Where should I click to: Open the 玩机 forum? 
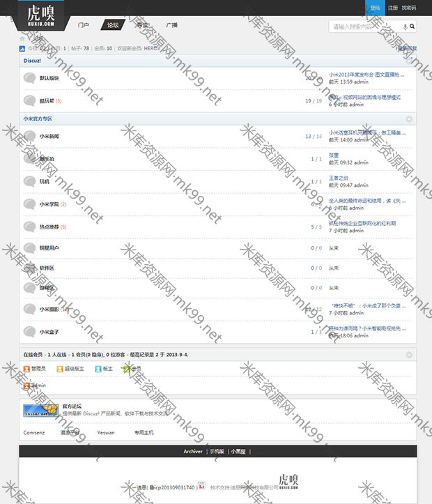coord(45,182)
